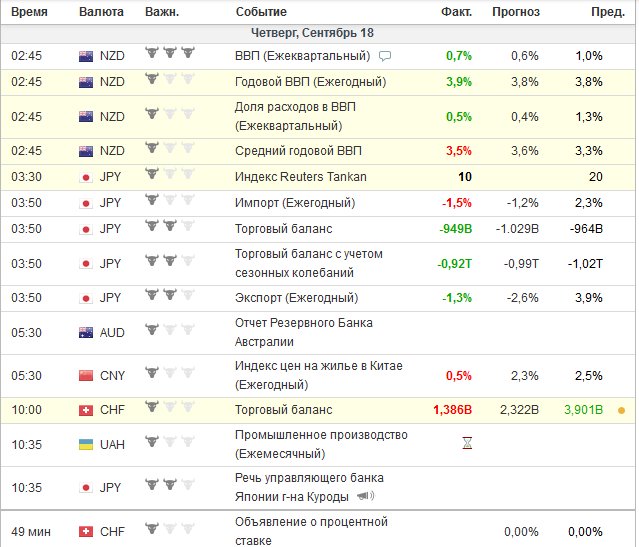The height and width of the screenshot is (547, 639).
Task: Open the Отчет Резервного Банка Австралии event
Action: [305, 332]
